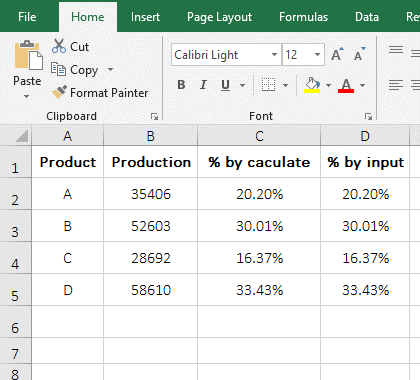Screen dimensions: 420x380
Task: Open the Borders dropdown arrow
Action: tap(285, 86)
